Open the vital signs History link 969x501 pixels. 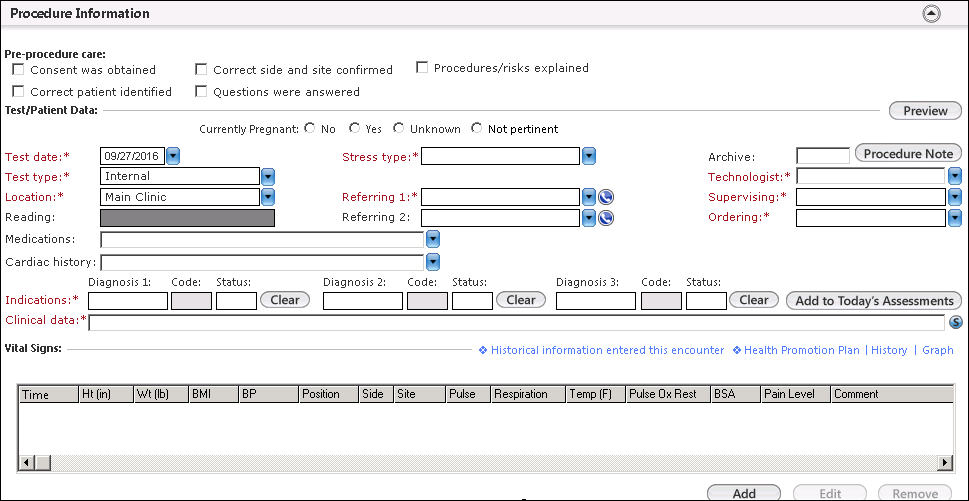[x=889, y=350]
